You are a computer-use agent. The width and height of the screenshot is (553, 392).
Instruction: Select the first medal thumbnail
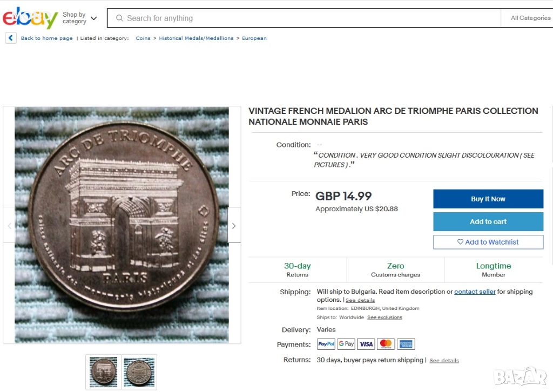(x=103, y=372)
